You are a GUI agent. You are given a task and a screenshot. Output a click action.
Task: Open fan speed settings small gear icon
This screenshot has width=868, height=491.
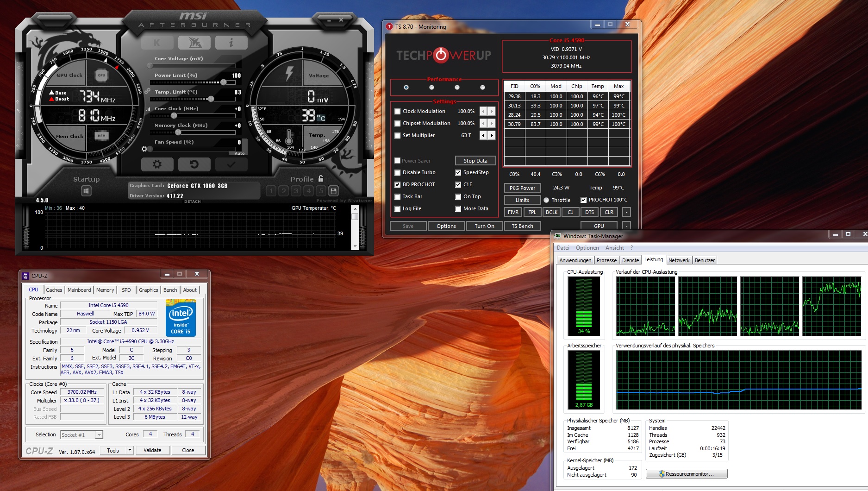click(x=144, y=149)
